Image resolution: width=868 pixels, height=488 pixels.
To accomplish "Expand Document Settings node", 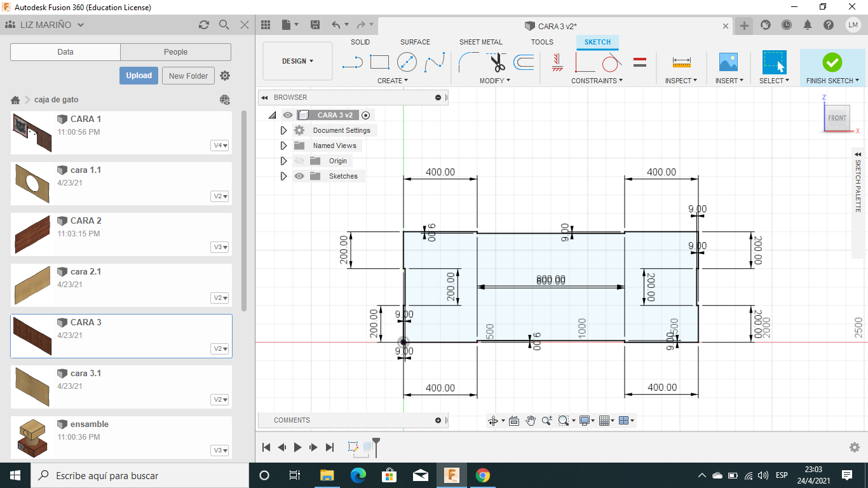I will (283, 130).
